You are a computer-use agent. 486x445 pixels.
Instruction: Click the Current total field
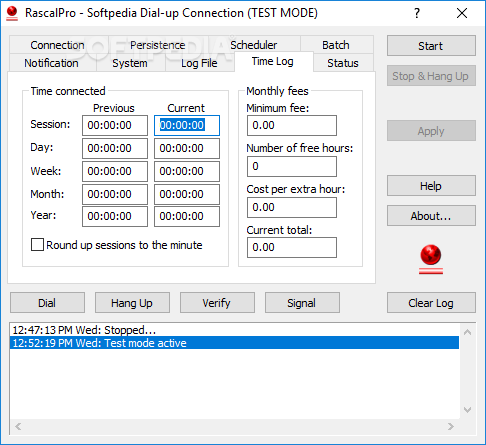click(x=292, y=247)
